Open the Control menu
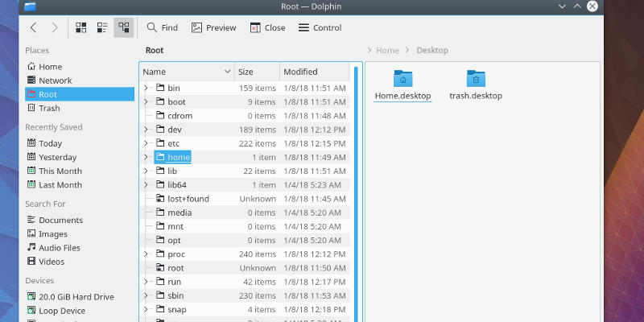 [320, 27]
